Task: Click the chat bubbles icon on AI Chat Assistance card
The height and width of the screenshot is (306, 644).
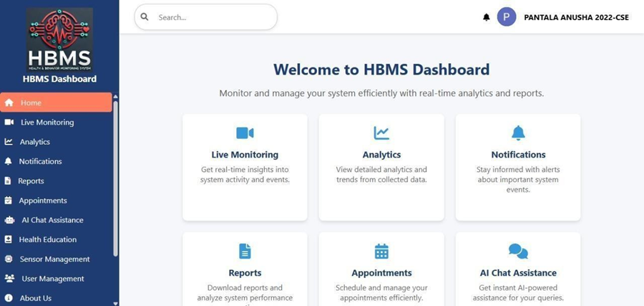Action: (518, 251)
